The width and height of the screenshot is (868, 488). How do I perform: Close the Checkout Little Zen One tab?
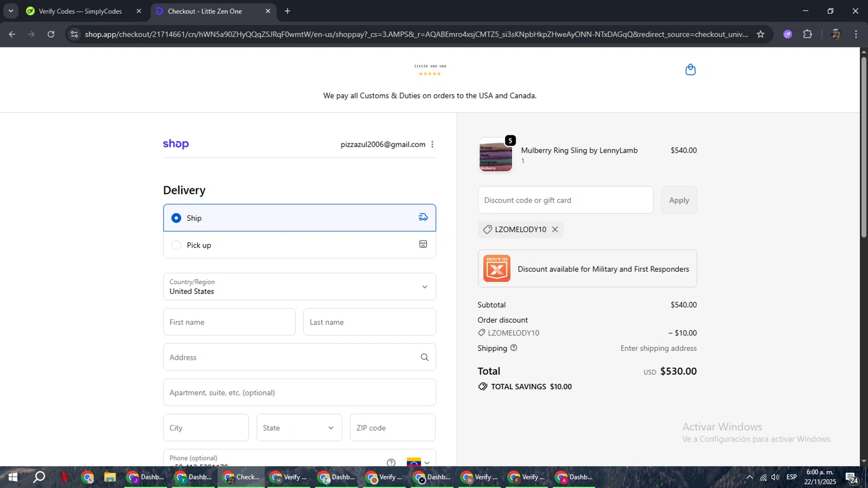268,11
